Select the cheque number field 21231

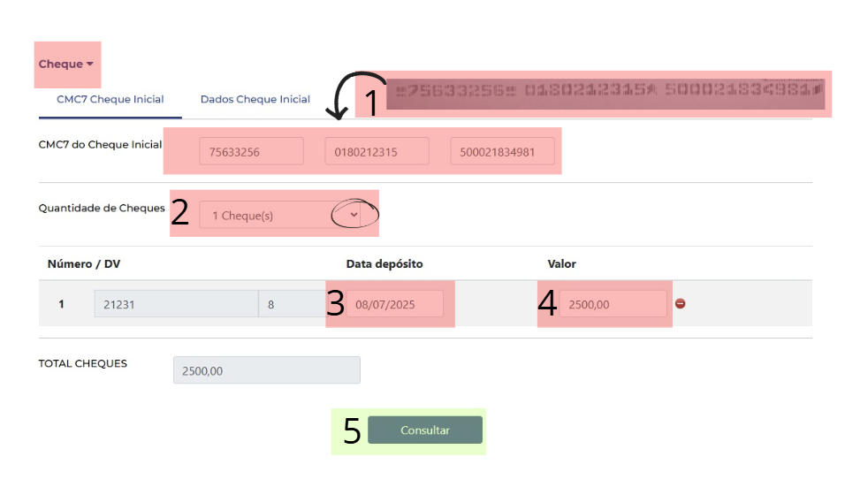[x=176, y=304]
